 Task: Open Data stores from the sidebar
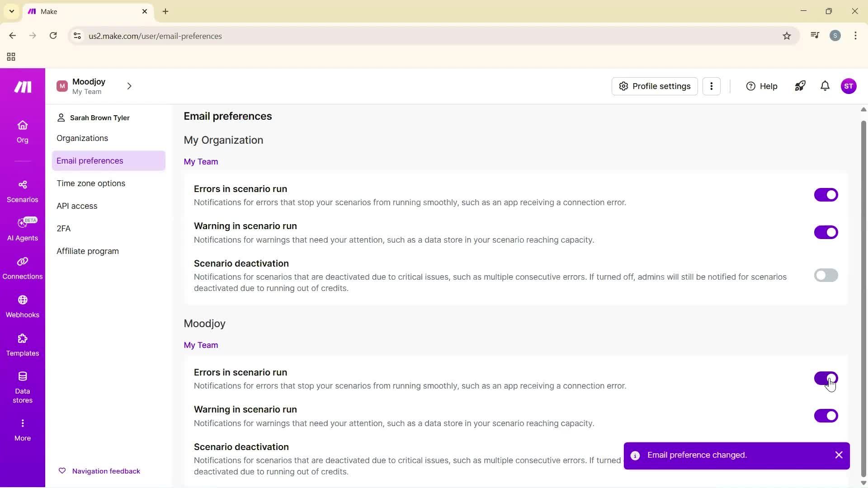(x=22, y=386)
